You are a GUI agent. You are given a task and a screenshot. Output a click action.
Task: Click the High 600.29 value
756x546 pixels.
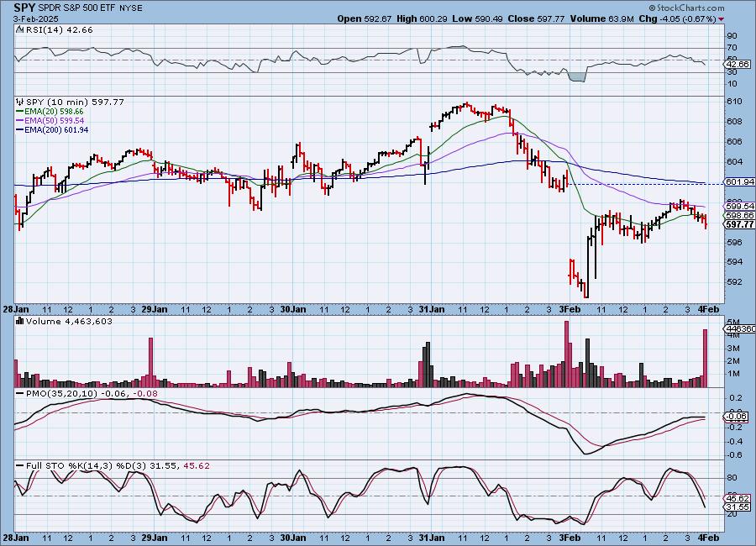point(422,18)
